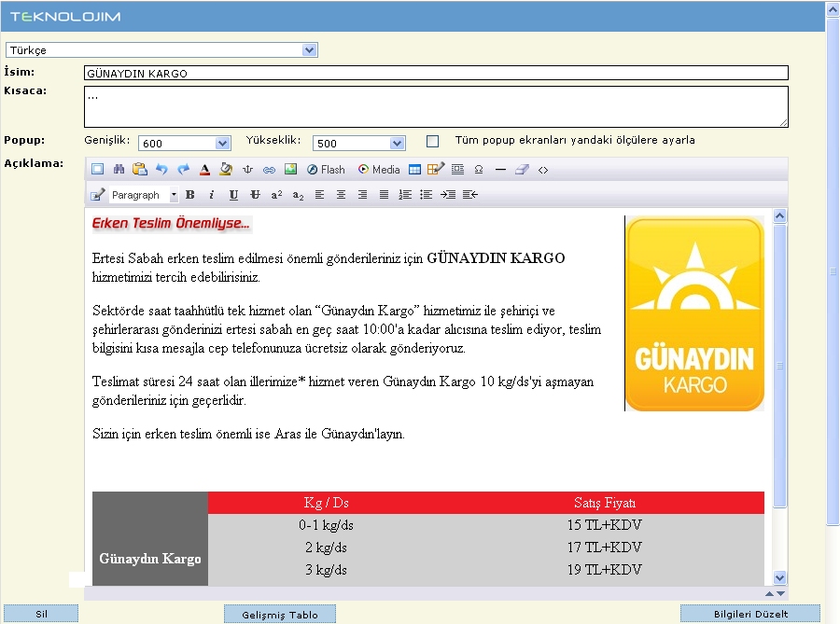Screen dimensions: 840x624
Task: Click editor scrollbar down arrow
Action: [780, 578]
